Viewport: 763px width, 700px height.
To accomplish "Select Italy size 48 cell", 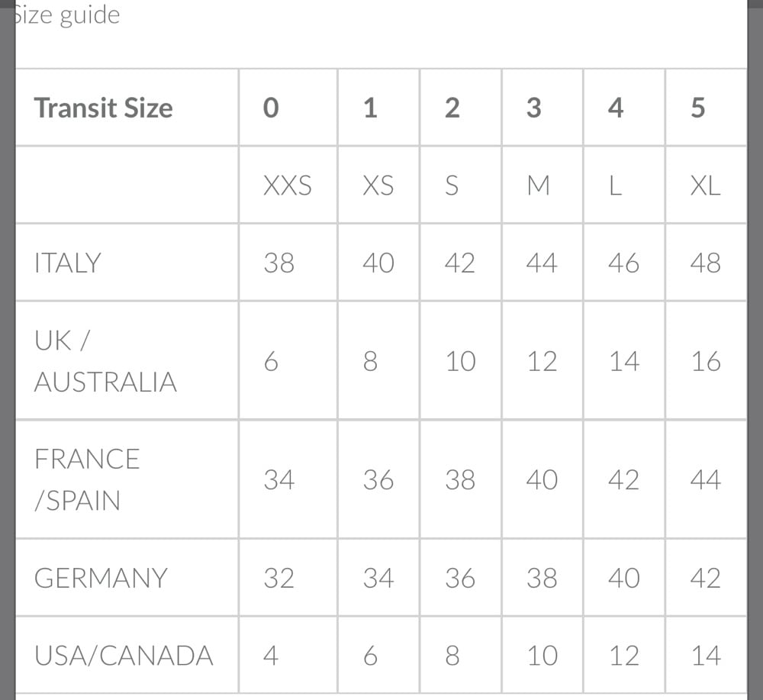I will (705, 263).
